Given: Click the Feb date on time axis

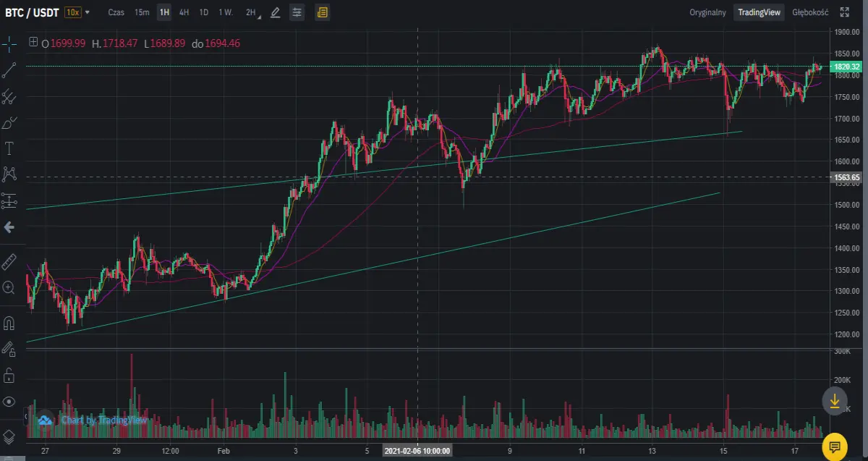Looking at the screenshot, I should tap(224, 451).
